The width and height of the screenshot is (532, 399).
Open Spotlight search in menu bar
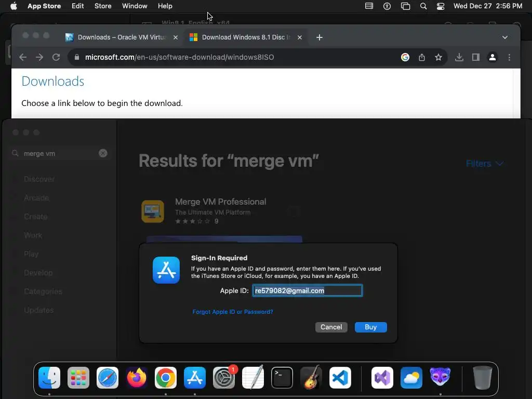(x=423, y=6)
